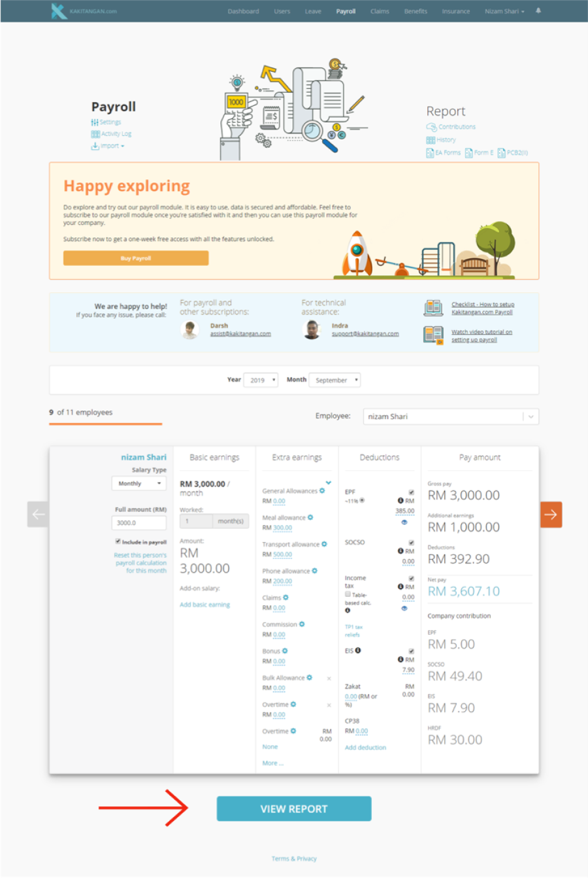Open the Nizam Shari user menu
Image resolution: width=588 pixels, height=878 pixels.
tap(504, 11)
